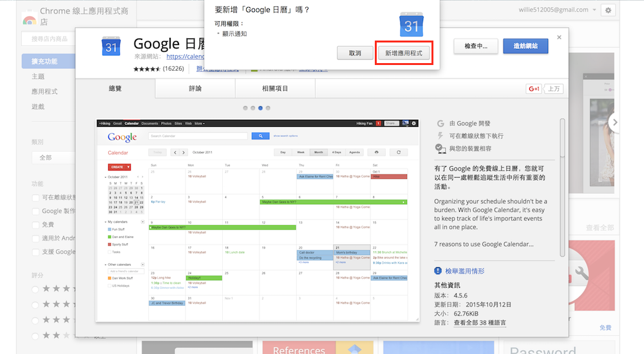Select the top star rating radio button
644x354 pixels.
tap(36, 290)
